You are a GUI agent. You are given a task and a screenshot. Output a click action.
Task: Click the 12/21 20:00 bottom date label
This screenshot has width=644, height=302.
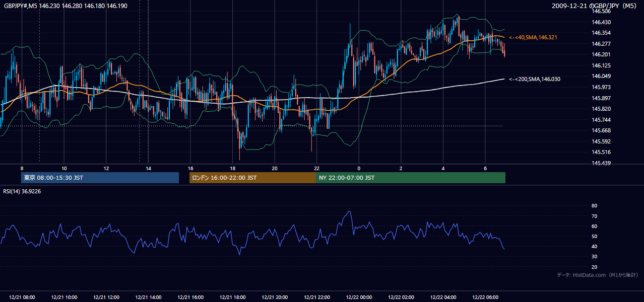pyautogui.click(x=275, y=297)
